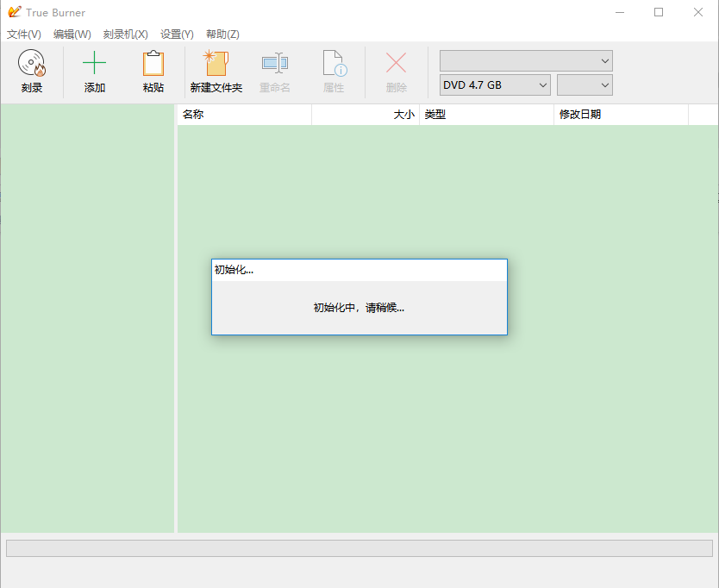Open the burner device dropdown

(x=525, y=60)
